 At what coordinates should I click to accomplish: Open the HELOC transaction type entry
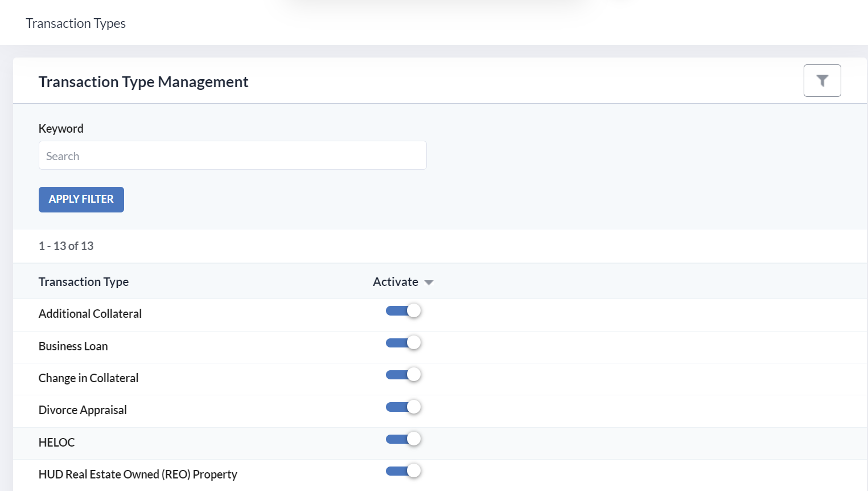click(x=57, y=442)
